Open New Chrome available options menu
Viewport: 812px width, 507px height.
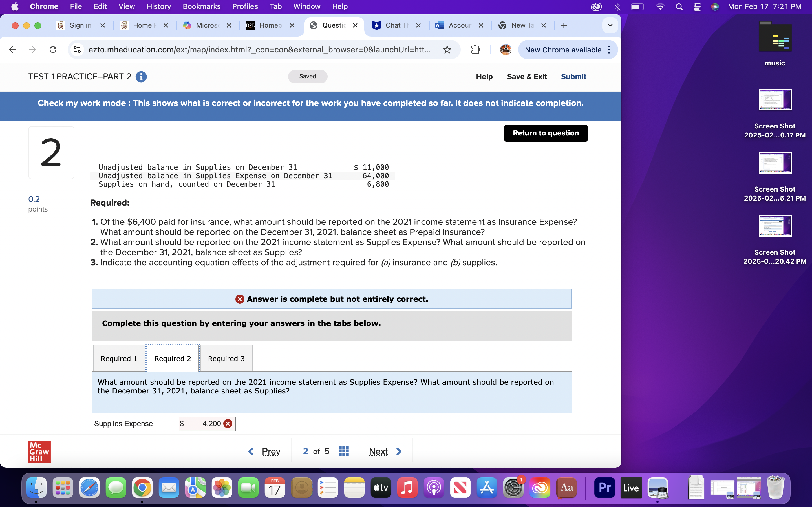[x=610, y=50]
